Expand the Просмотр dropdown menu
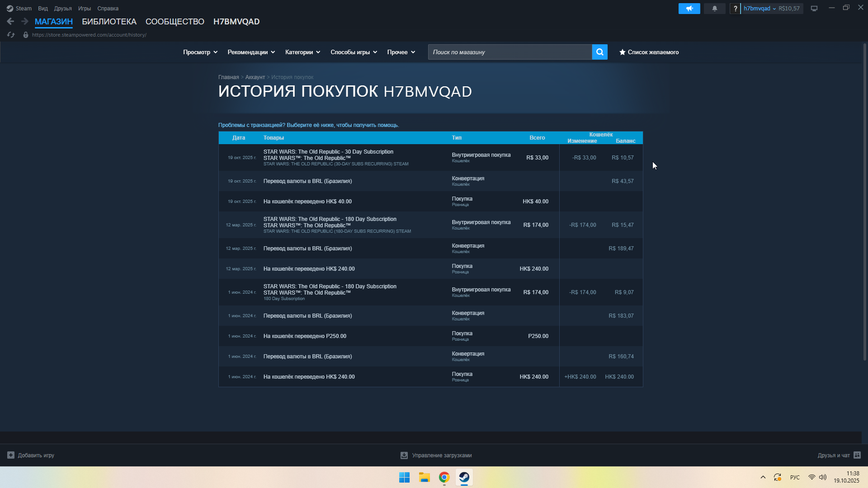 200,52
